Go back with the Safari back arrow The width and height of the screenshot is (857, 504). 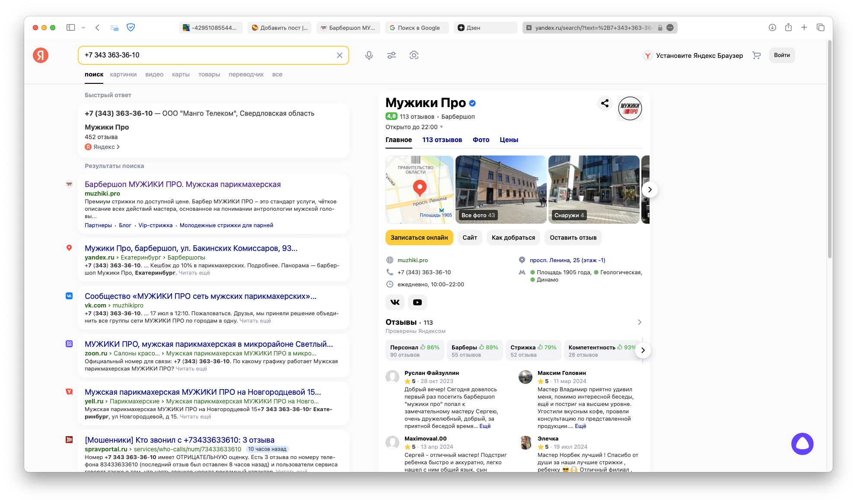coord(98,28)
